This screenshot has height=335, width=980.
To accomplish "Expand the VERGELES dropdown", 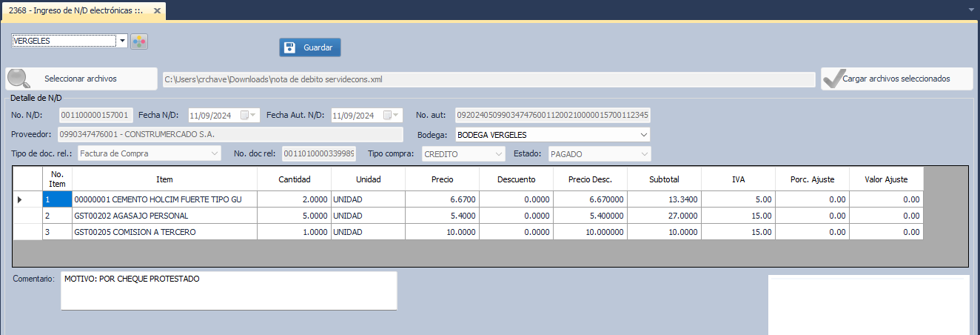I will (122, 42).
